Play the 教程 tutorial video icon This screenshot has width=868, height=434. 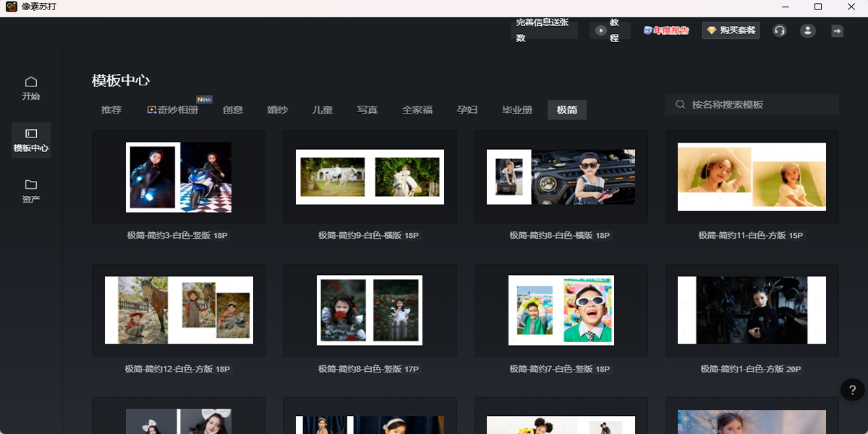pyautogui.click(x=610, y=30)
